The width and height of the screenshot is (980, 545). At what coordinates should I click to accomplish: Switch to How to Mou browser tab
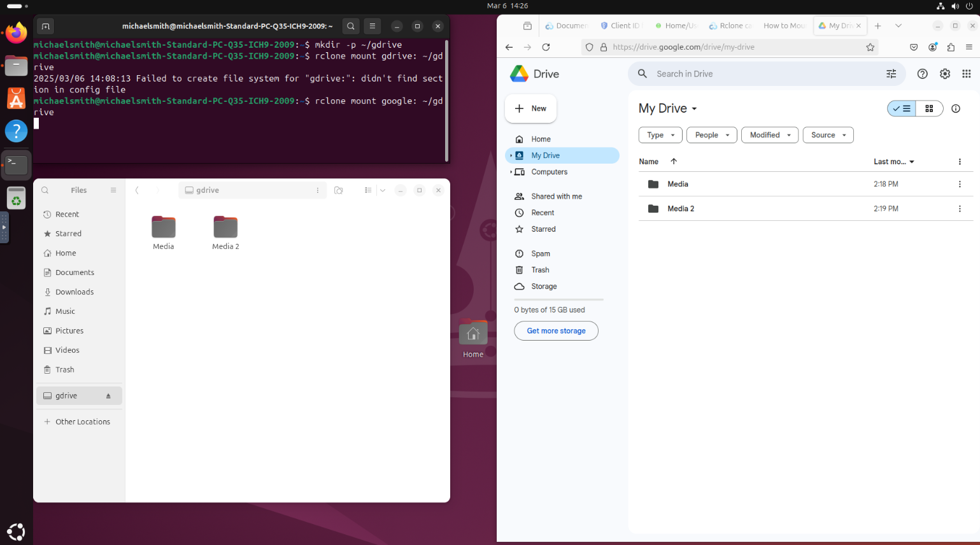(785, 26)
